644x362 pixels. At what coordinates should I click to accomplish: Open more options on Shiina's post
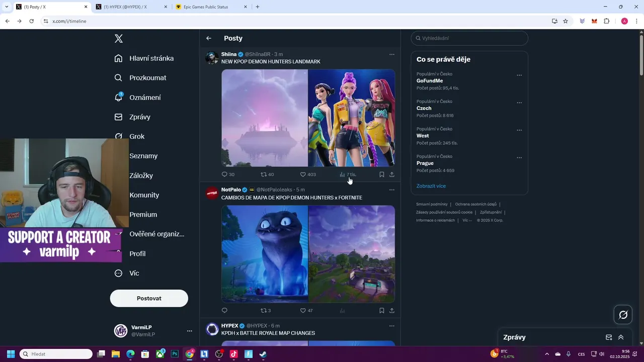coord(392,54)
